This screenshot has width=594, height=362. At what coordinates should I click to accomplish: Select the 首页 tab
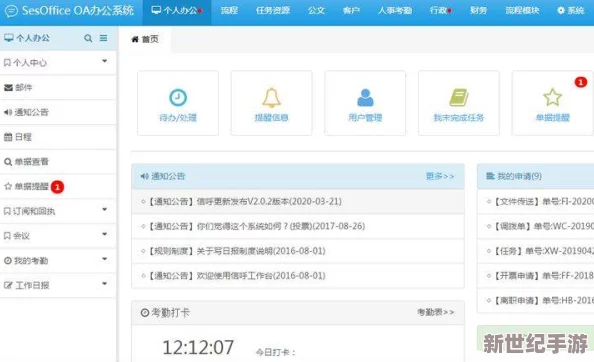tap(145, 39)
